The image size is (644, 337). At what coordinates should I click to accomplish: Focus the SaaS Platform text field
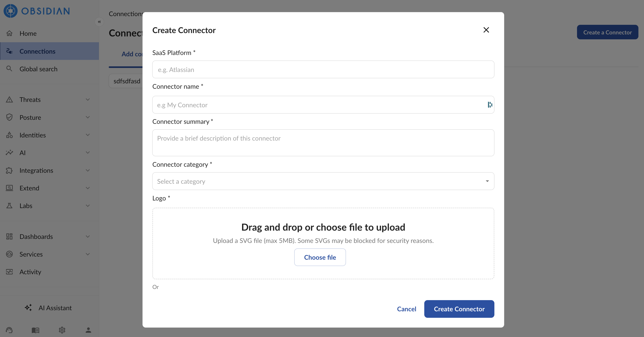(x=323, y=70)
